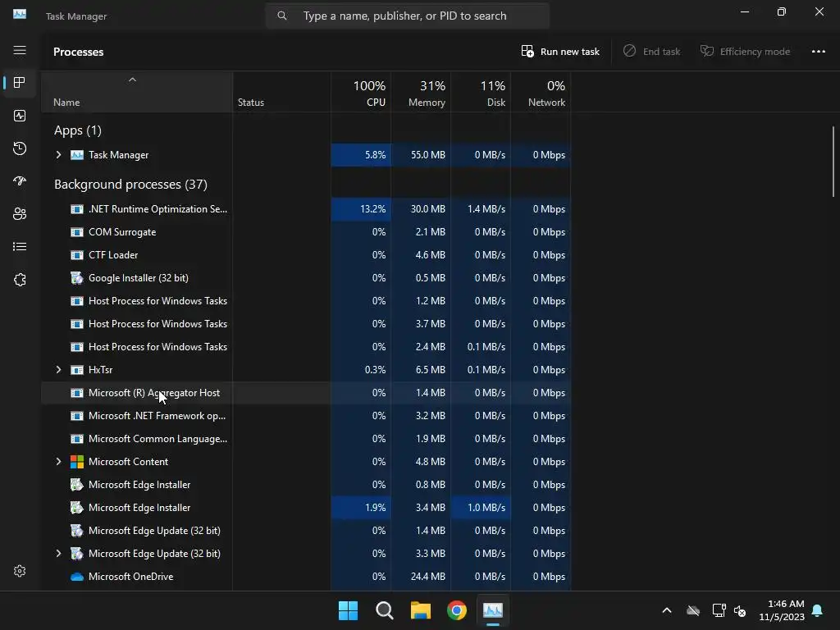Open the Services puzzle icon in sidebar
The image size is (840, 630).
tap(20, 280)
